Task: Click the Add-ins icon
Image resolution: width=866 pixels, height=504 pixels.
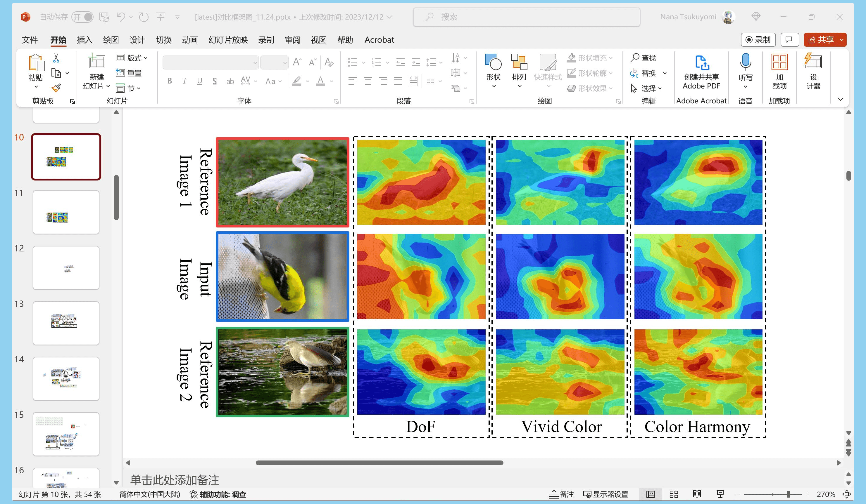Action: pyautogui.click(x=779, y=62)
